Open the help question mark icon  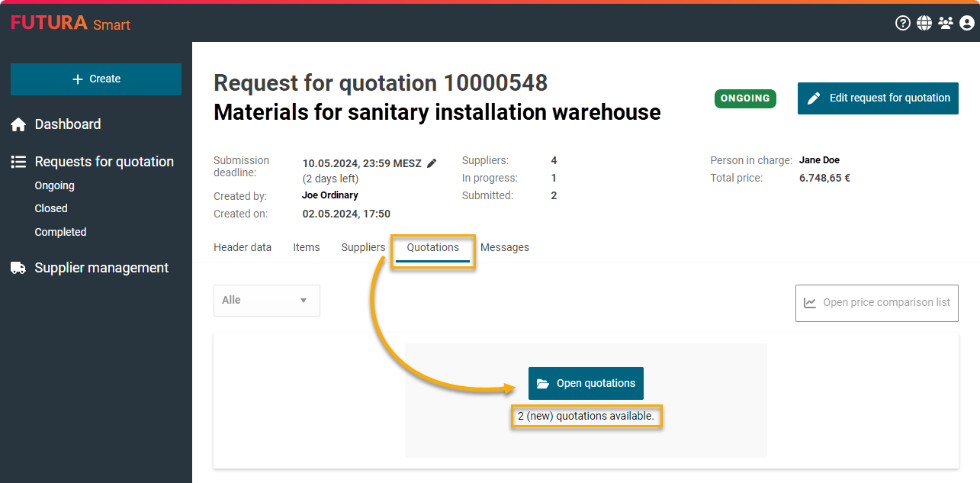click(x=903, y=23)
